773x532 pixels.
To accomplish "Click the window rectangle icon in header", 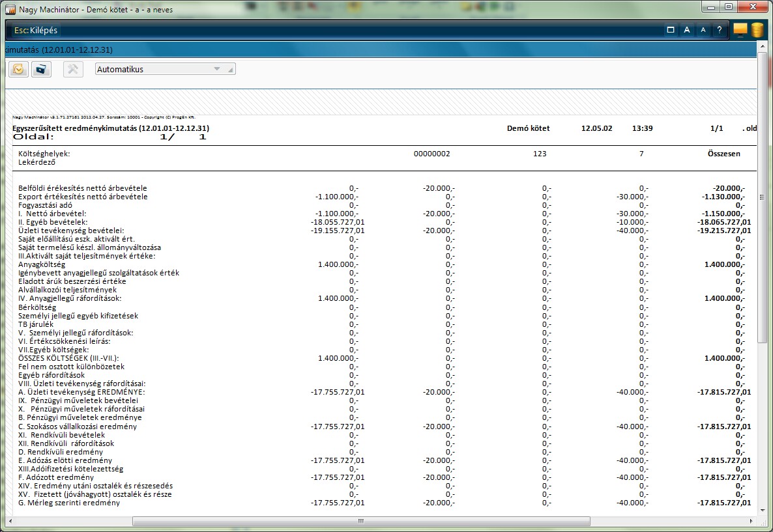I will tap(671, 30).
